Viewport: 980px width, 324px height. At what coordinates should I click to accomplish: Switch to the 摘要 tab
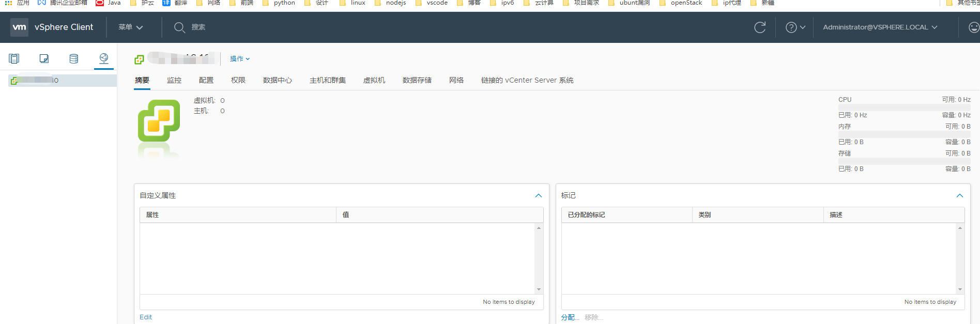point(142,81)
